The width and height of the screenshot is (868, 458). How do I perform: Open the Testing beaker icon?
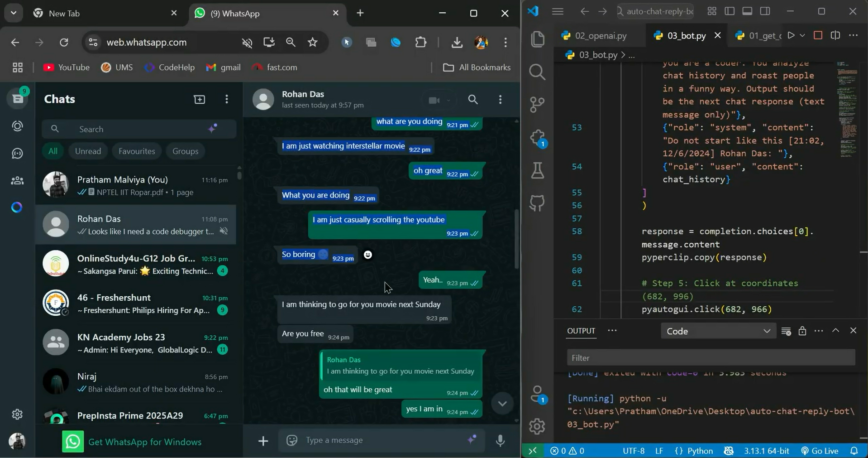[x=537, y=171]
